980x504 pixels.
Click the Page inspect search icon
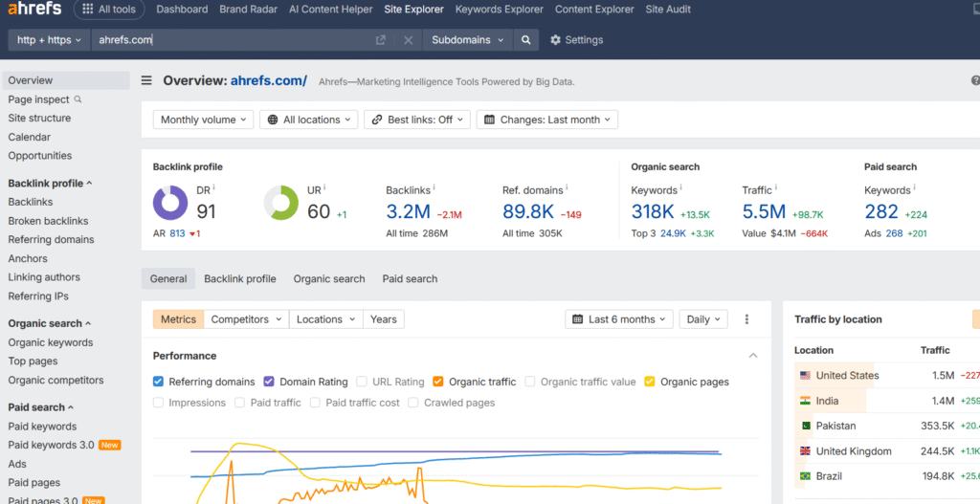pyautogui.click(x=78, y=99)
